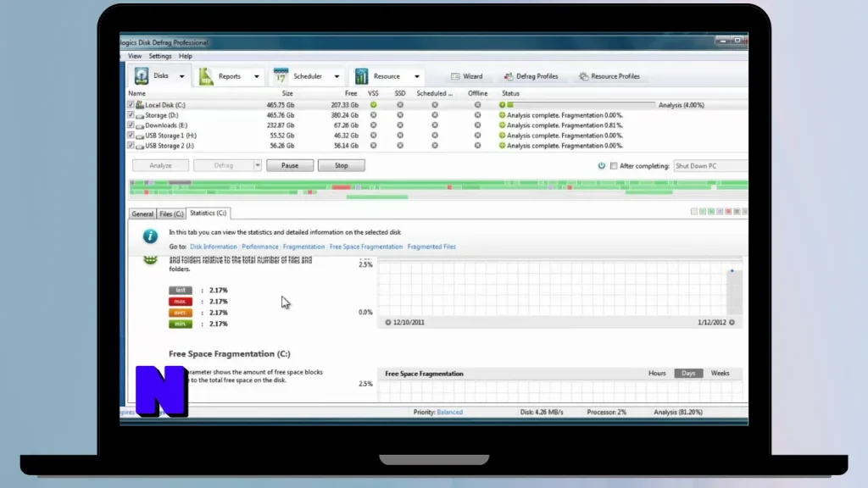Sort the disk list by Size column
The image size is (868, 488).
tap(287, 93)
